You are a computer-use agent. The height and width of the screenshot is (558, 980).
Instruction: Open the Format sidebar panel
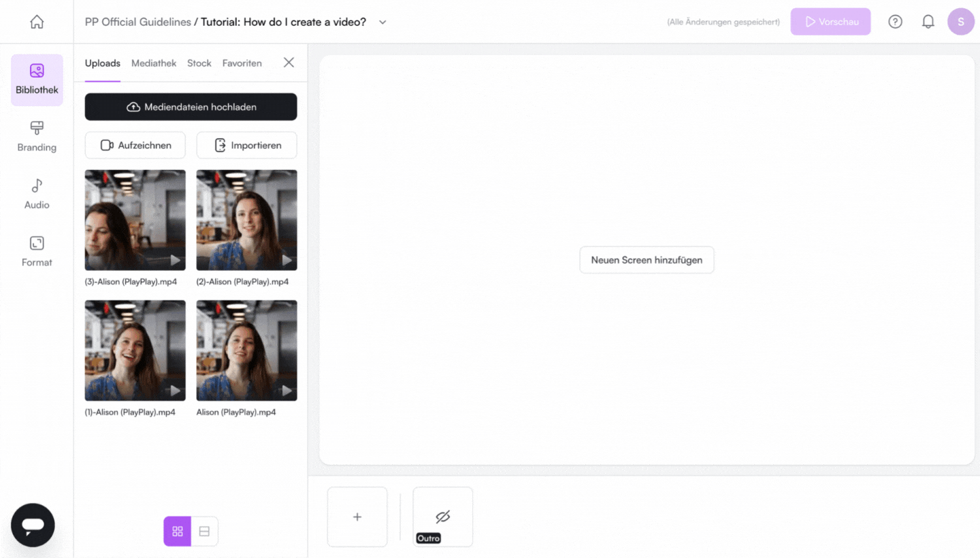click(x=37, y=252)
